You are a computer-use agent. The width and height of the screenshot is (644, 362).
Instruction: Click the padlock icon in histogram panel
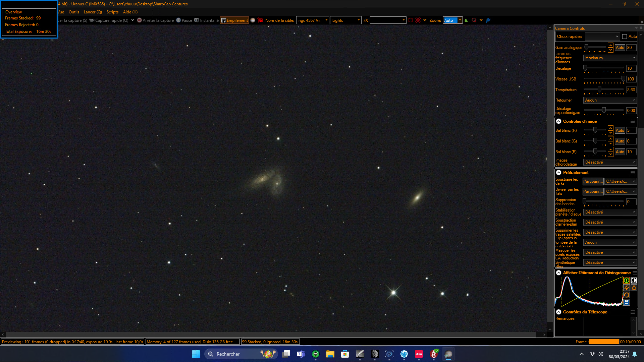tap(634, 288)
